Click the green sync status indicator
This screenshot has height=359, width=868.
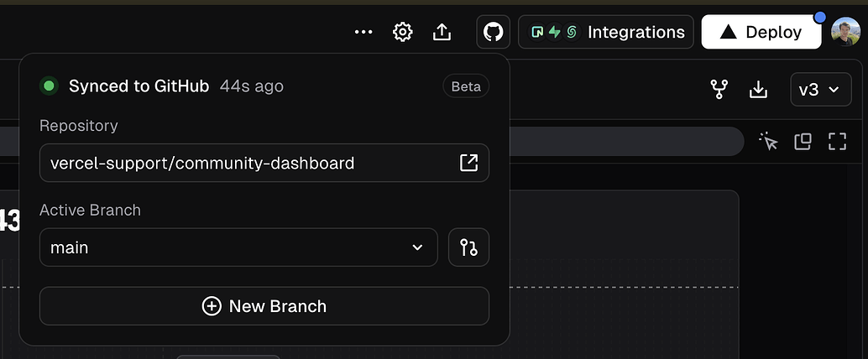pos(49,86)
